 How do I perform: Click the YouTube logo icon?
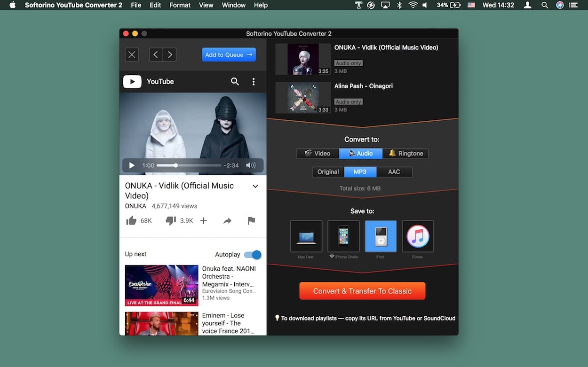click(132, 81)
